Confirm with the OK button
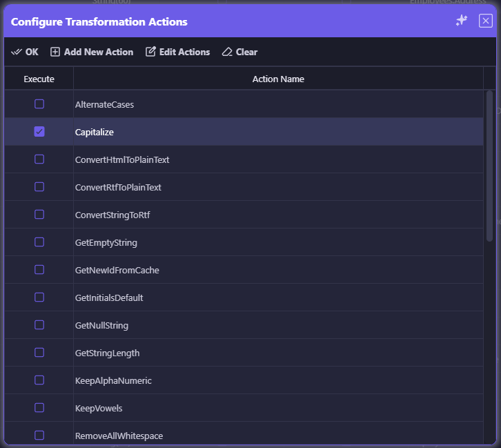Image resolution: width=501 pixels, height=448 pixels. (25, 52)
